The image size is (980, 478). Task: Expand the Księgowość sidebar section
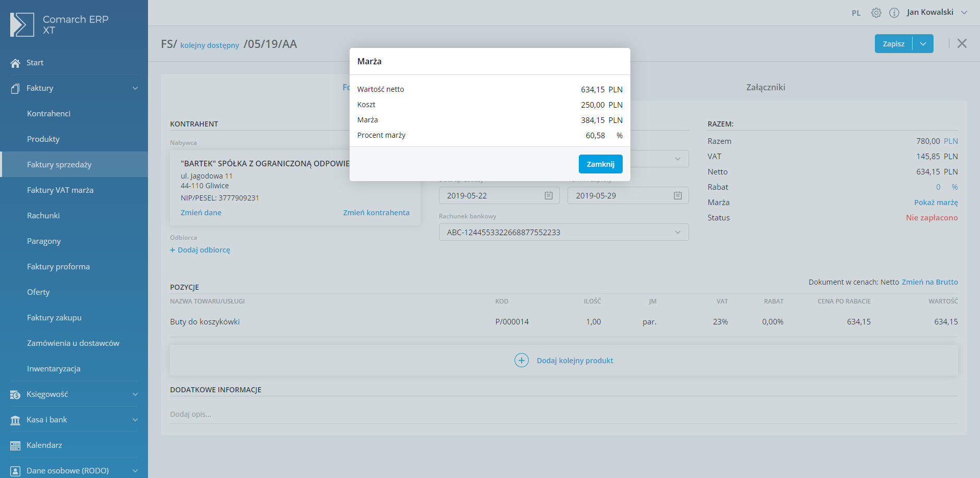(135, 394)
